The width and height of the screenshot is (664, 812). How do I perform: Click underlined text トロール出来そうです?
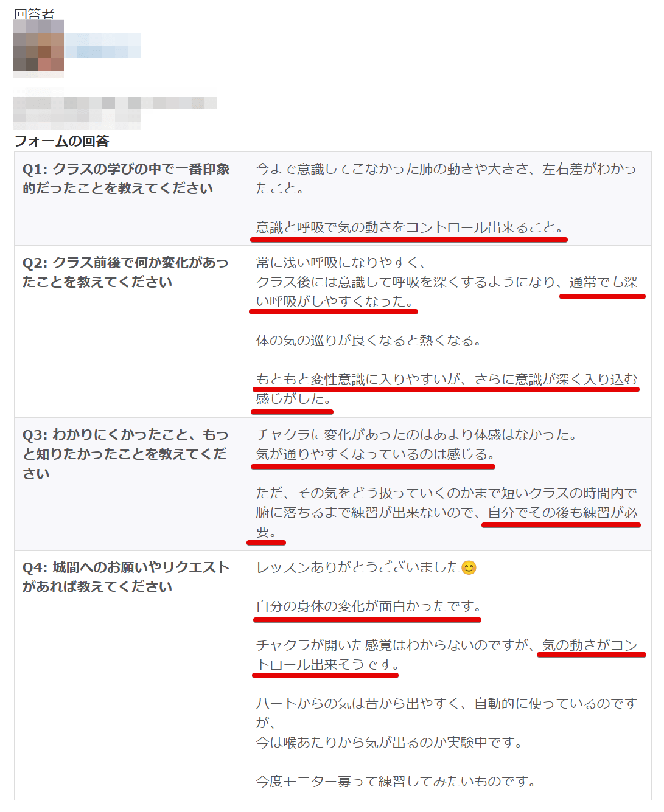tap(327, 665)
